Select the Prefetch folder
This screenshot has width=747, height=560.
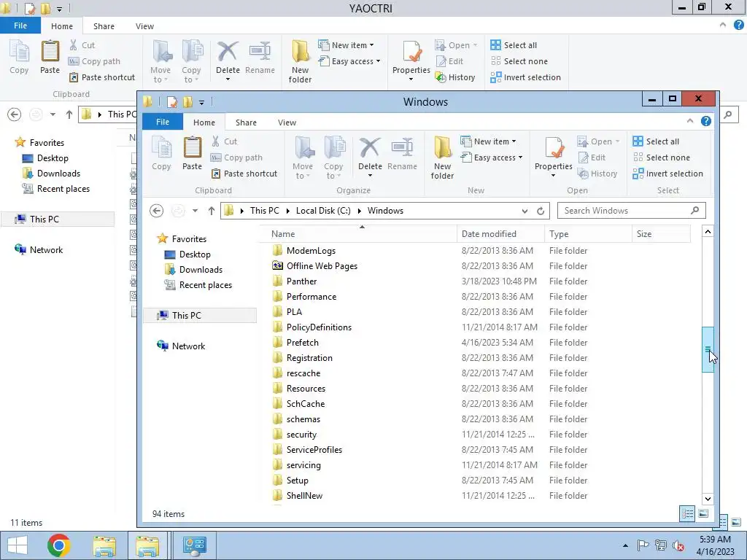tap(303, 343)
